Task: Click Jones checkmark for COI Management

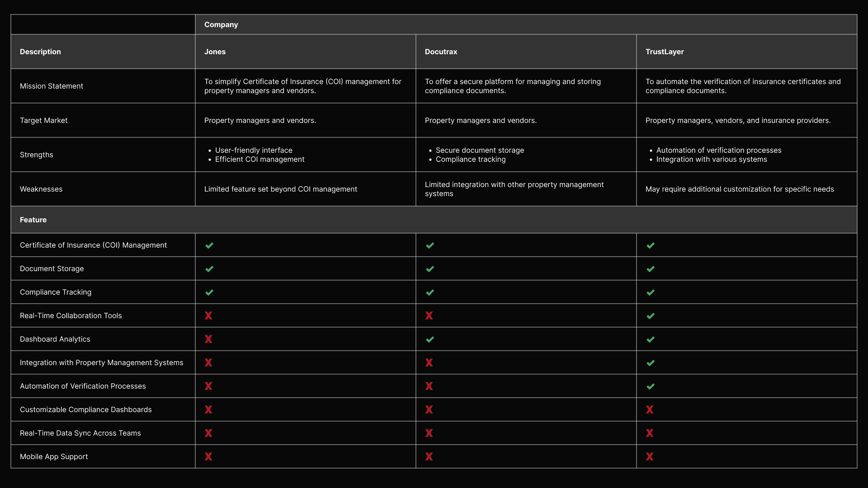Action: coord(209,245)
